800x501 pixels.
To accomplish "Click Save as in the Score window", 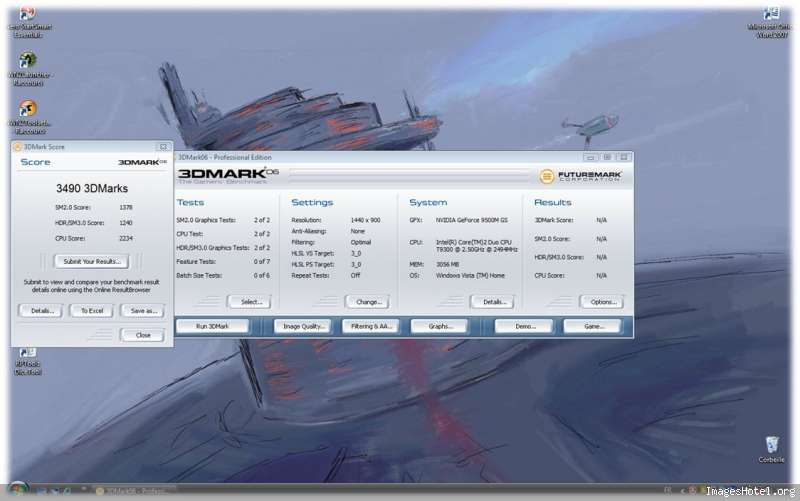I will pyautogui.click(x=144, y=311).
